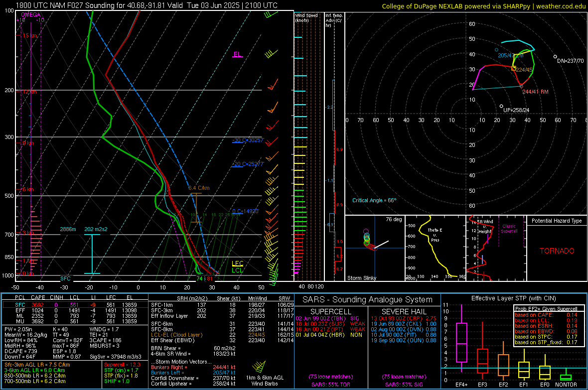Click the -30 C=30257' height label
Screen dimensions: 588x390
(248, 140)
